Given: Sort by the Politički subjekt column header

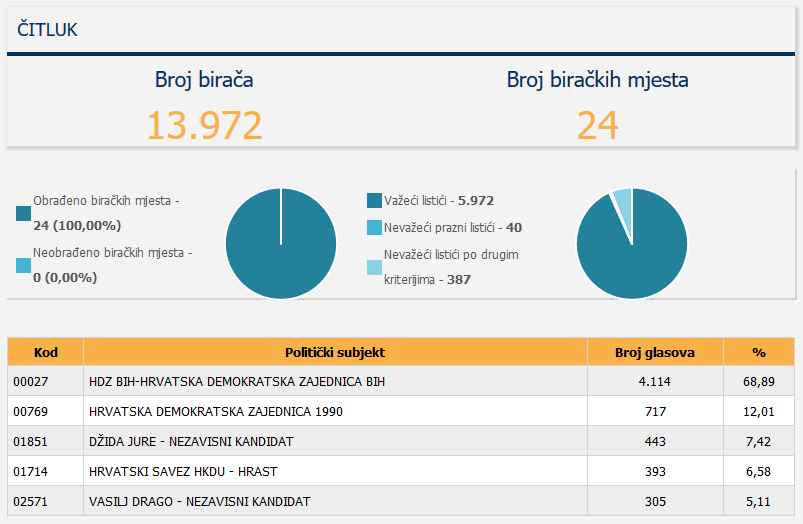Looking at the screenshot, I should click(335, 352).
